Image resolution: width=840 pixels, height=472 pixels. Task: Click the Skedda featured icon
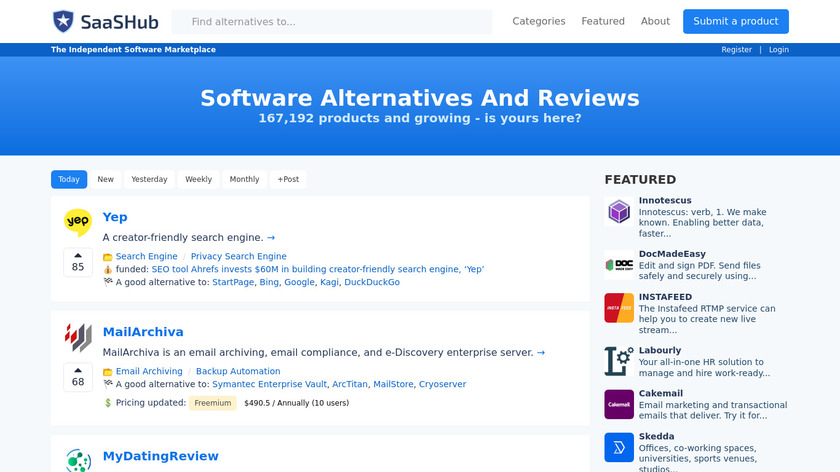619,448
